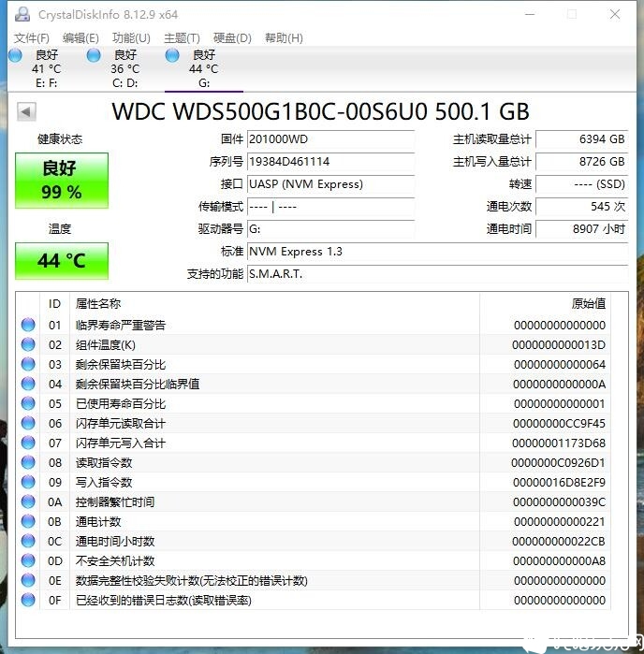Click status icon for attribute 02

[x=28, y=344]
